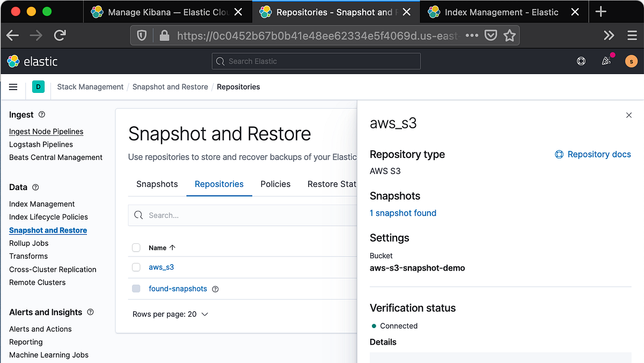
Task: Click the question mark beside found-snapshots
Action: (x=215, y=289)
